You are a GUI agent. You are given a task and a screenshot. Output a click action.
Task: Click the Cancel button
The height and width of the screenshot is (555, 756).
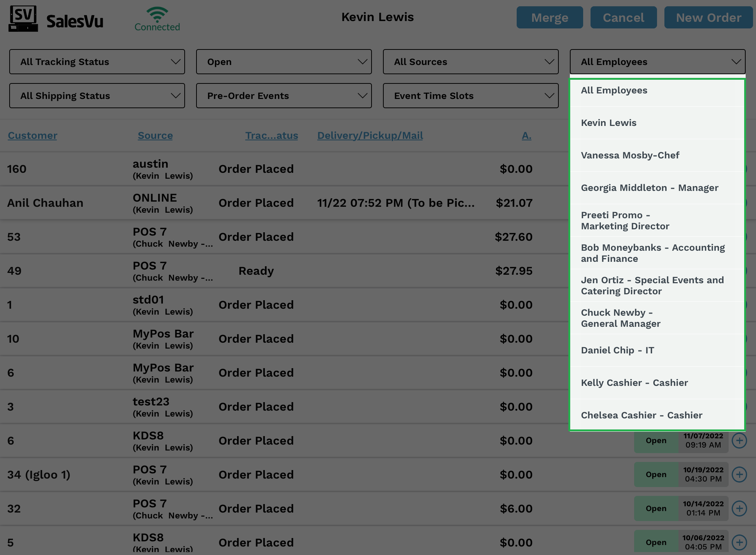click(x=623, y=17)
